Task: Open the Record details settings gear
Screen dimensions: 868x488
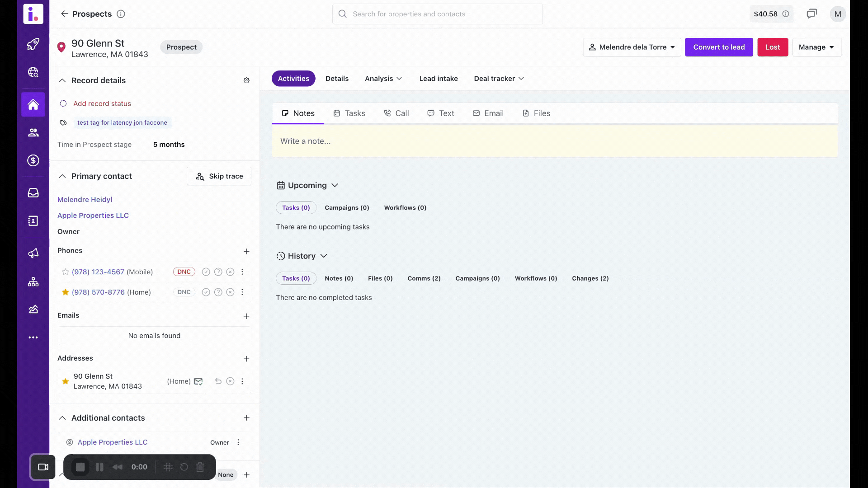Action: [246, 80]
